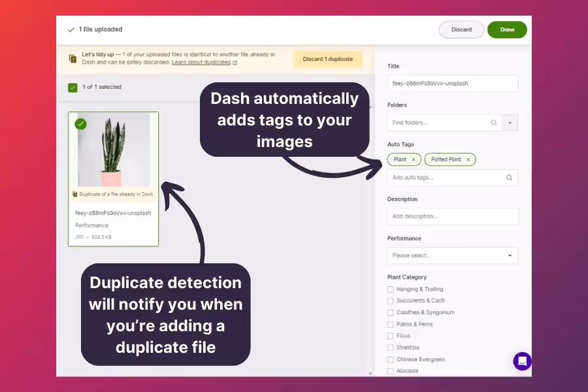Screen dimensions: 588x392
Task: Open the chat support bubble icon
Action: (523, 361)
